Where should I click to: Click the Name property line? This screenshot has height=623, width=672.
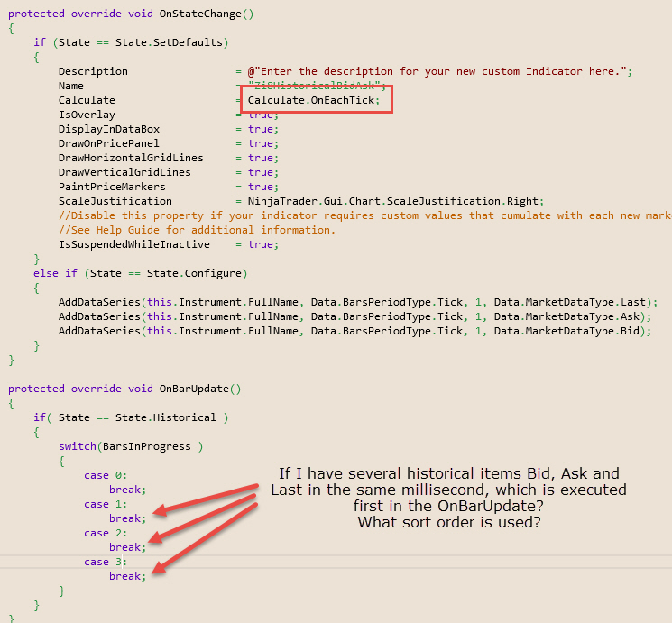[x=222, y=86]
